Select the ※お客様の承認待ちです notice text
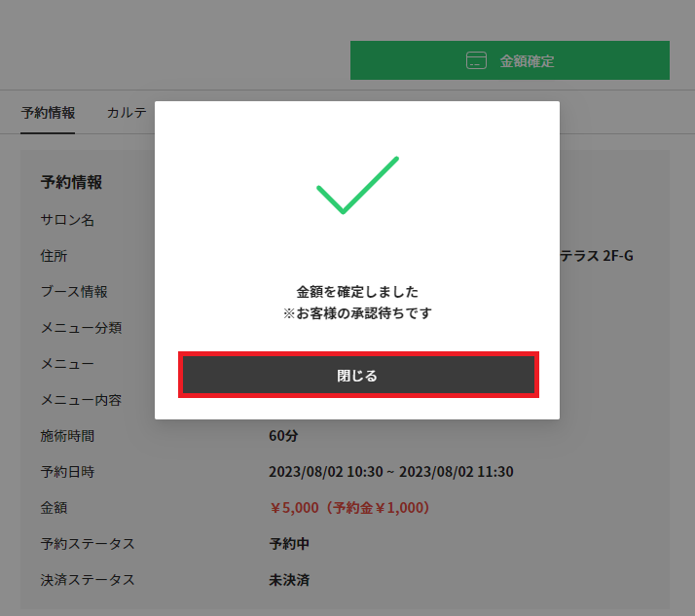695x616 pixels. (x=357, y=313)
